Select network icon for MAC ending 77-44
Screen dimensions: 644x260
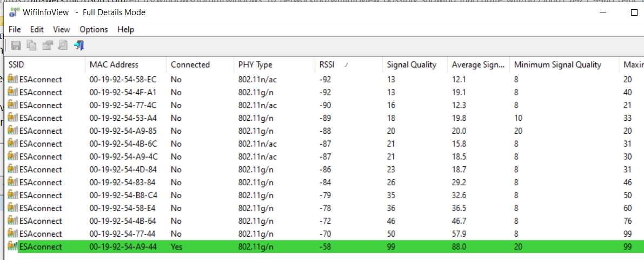click(13, 233)
